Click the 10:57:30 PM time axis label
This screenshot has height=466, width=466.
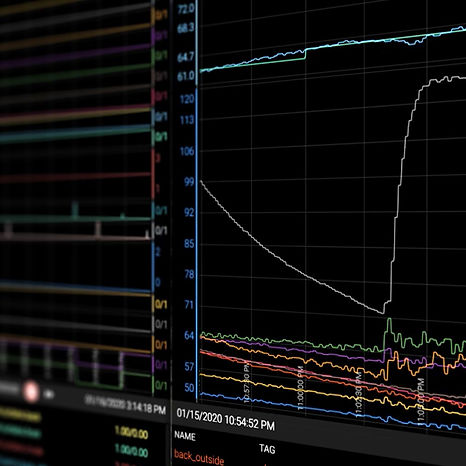[x=246, y=382]
